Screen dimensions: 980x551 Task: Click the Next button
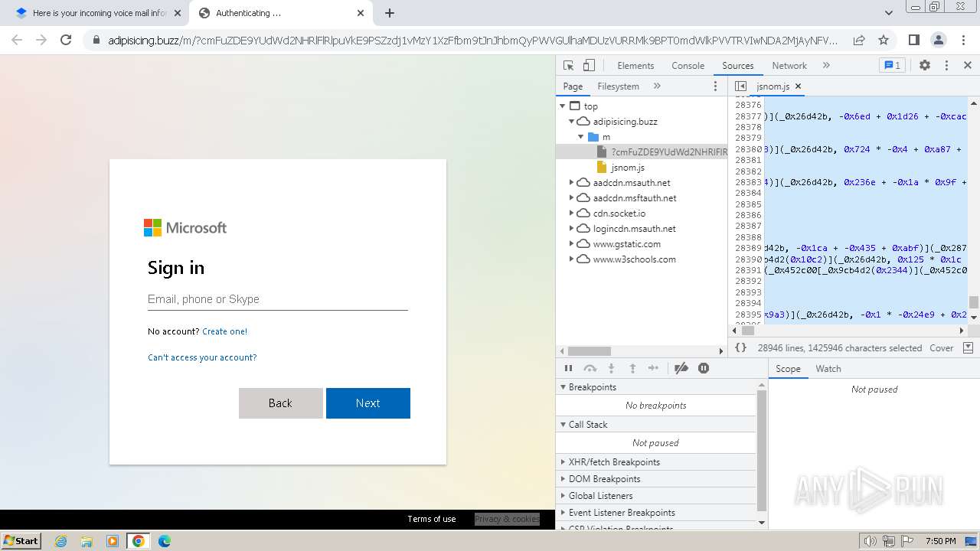(367, 403)
